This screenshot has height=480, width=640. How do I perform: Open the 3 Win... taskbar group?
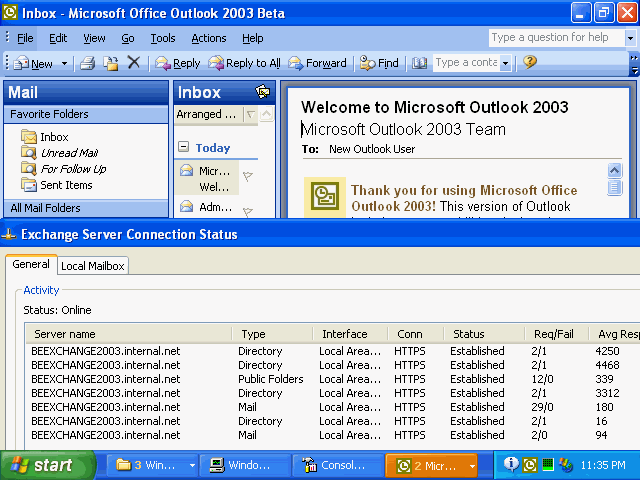click(x=153, y=465)
